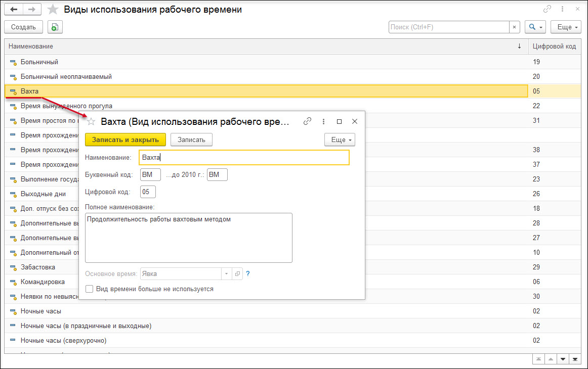This screenshot has height=369, width=588.
Task: Star the Вахта dialog as favorite
Action: [91, 121]
